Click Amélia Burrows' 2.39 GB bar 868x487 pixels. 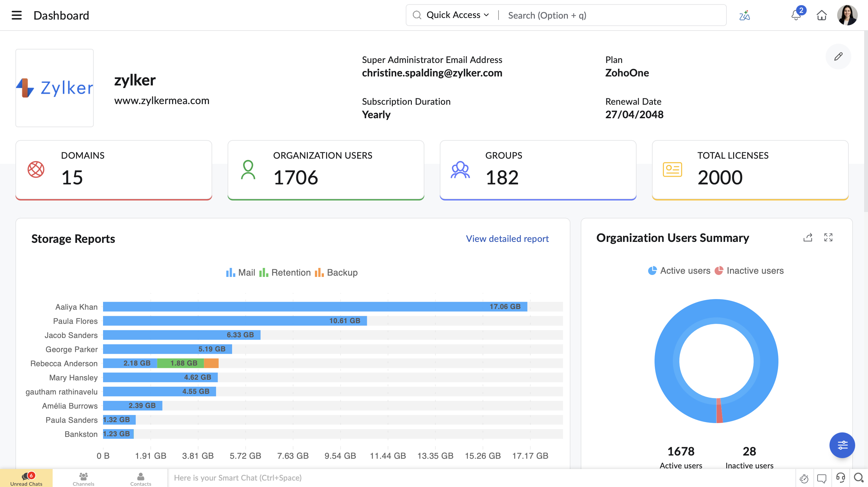133,406
